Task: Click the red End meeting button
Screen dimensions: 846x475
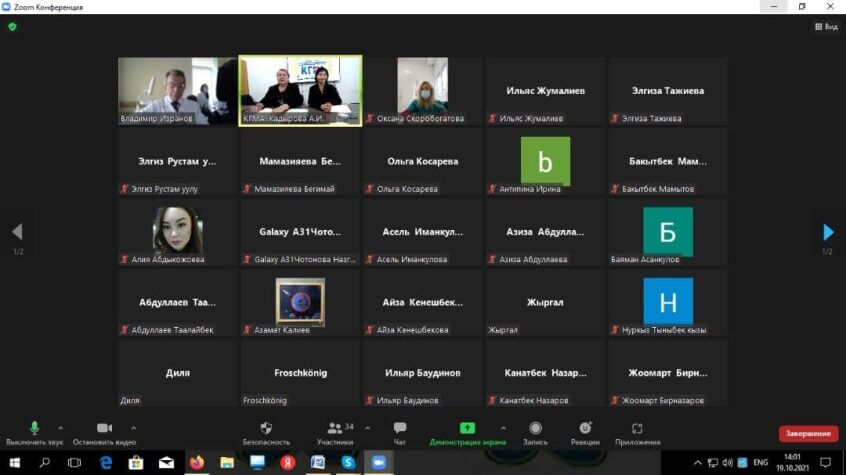Action: click(x=808, y=433)
